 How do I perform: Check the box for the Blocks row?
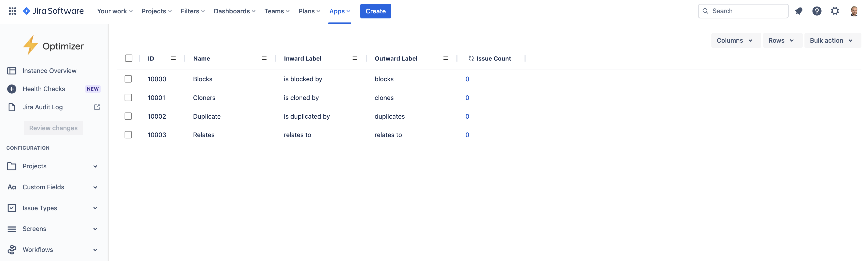point(128,79)
